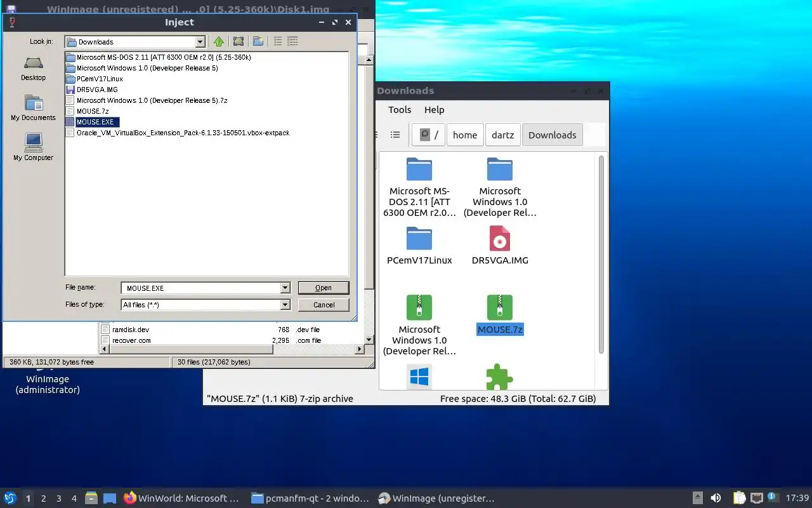Open My Computer shortcut in Inject sidebar
Screen dimensions: 812x508
33,147
